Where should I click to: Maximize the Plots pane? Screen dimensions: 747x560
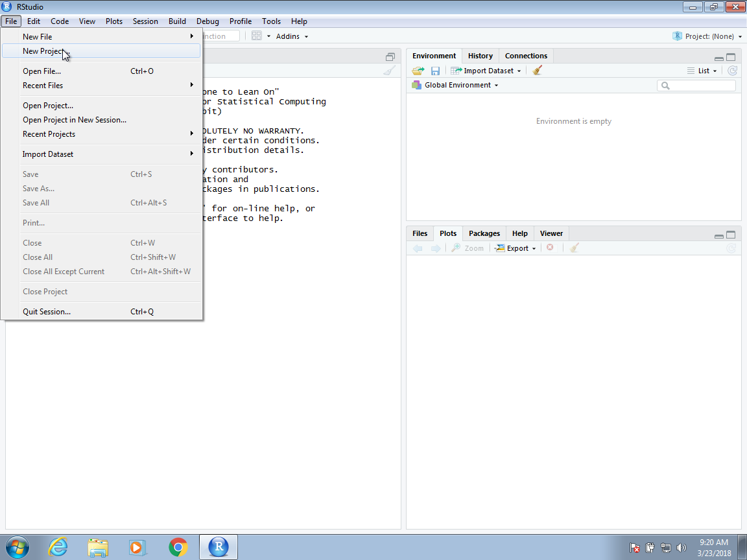pos(731,235)
